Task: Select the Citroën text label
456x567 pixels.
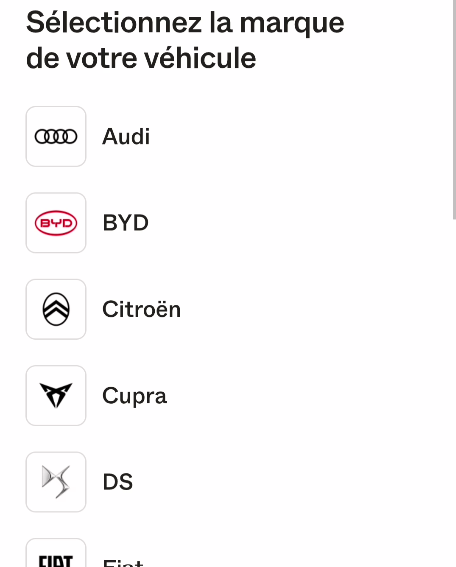Action: [141, 309]
